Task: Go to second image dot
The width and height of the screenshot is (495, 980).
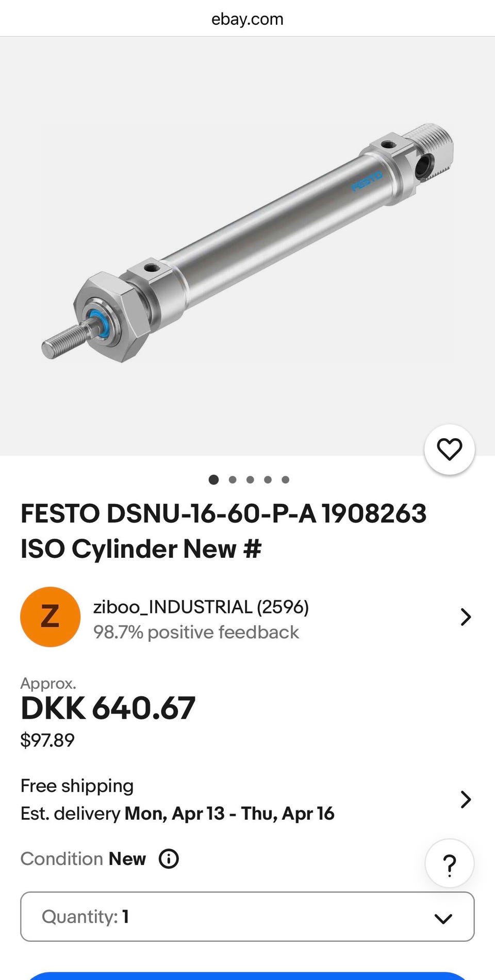Action: [233, 480]
